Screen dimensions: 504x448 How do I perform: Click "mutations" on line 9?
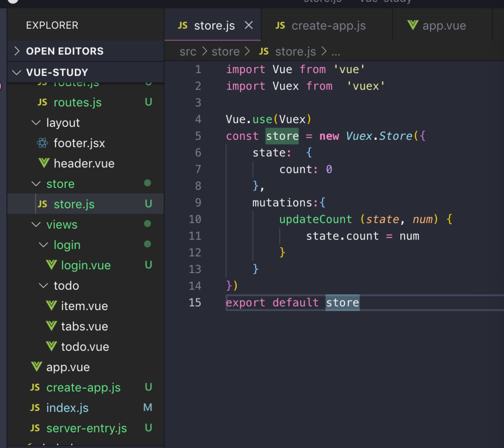coord(282,203)
